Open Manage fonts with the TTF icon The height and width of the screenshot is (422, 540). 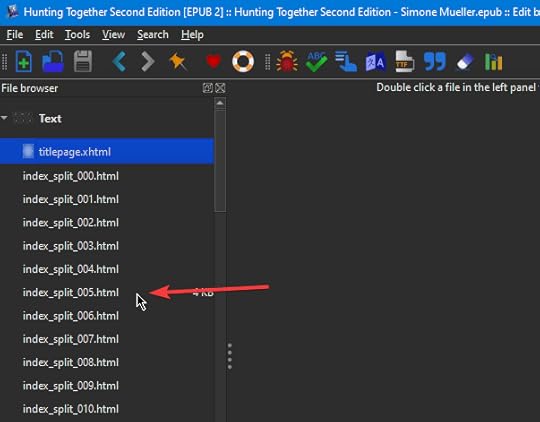(x=405, y=62)
